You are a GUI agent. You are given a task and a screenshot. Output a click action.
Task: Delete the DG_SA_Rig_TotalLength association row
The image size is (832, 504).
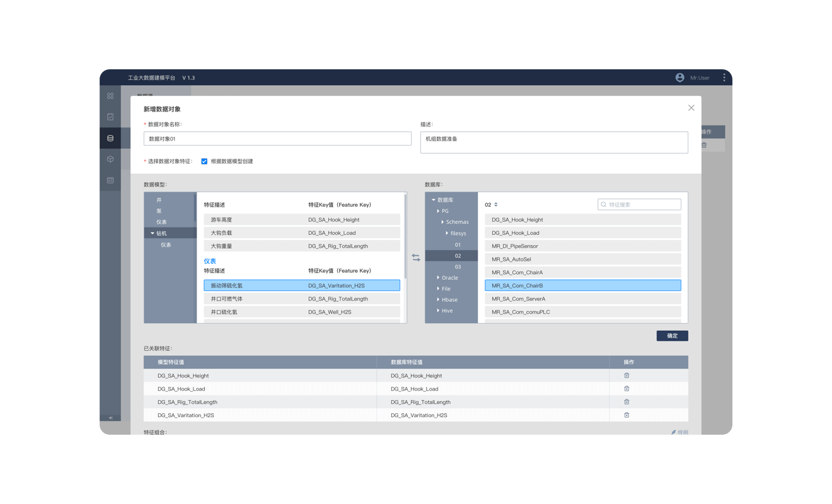click(627, 402)
